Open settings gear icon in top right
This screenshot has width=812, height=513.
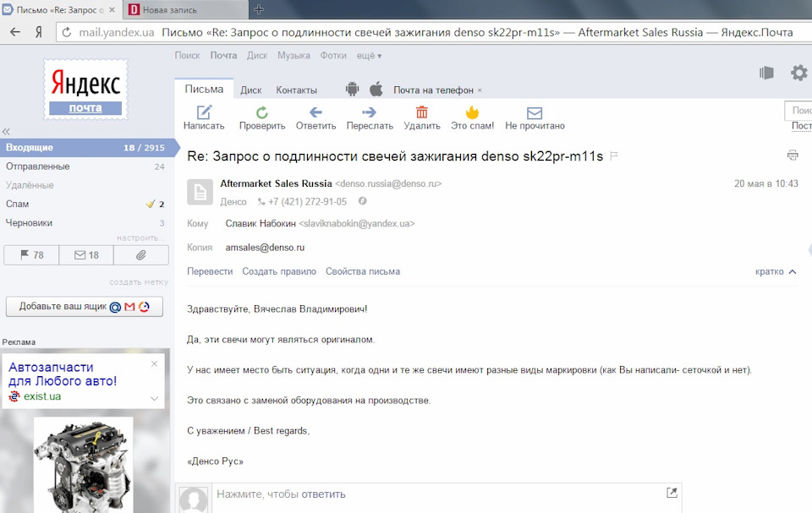(799, 73)
